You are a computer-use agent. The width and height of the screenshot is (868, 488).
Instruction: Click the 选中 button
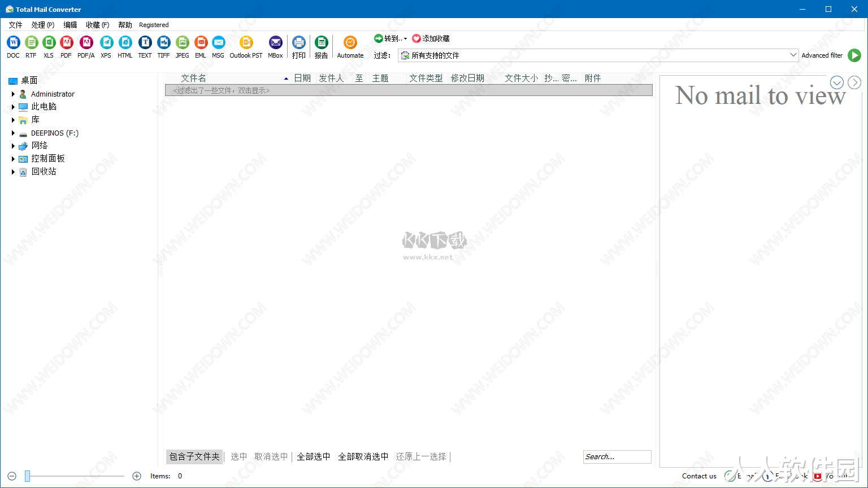(x=239, y=456)
